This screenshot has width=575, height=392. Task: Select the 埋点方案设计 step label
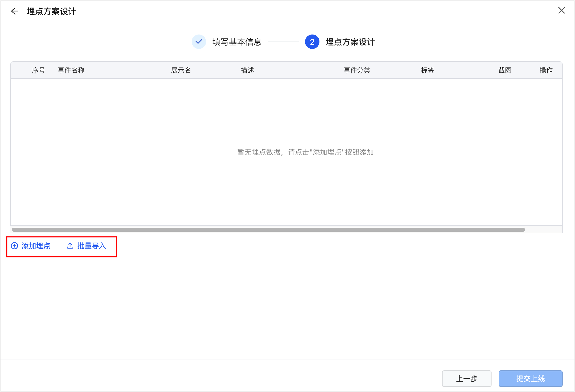350,42
